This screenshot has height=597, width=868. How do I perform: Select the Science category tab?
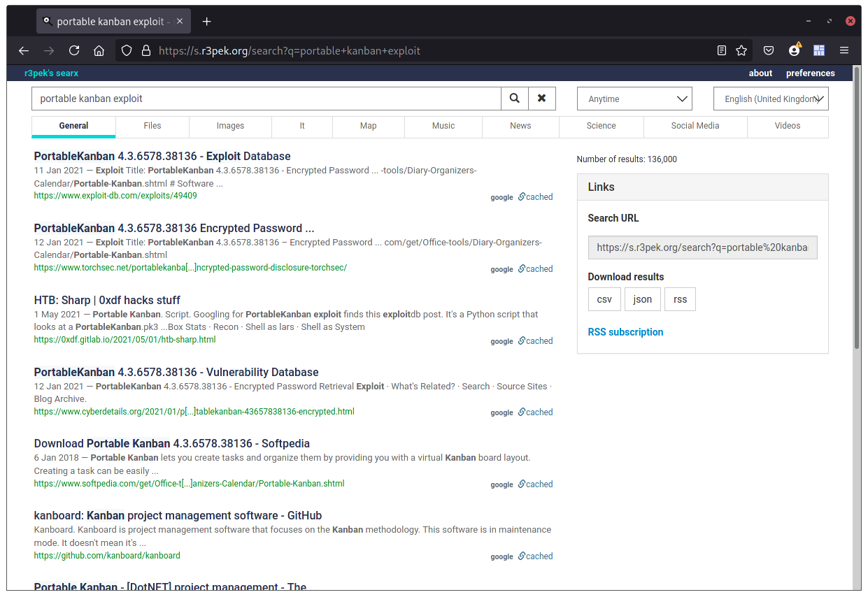[x=601, y=126]
